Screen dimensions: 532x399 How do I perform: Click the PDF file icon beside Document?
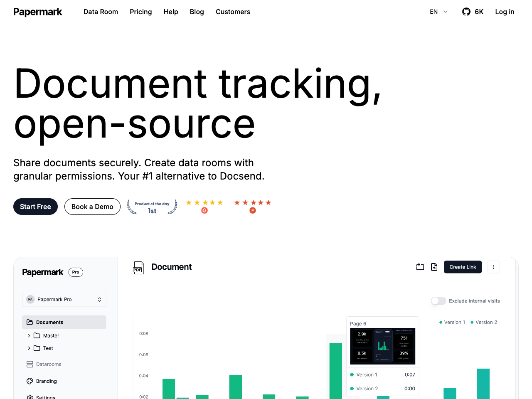pyautogui.click(x=138, y=268)
